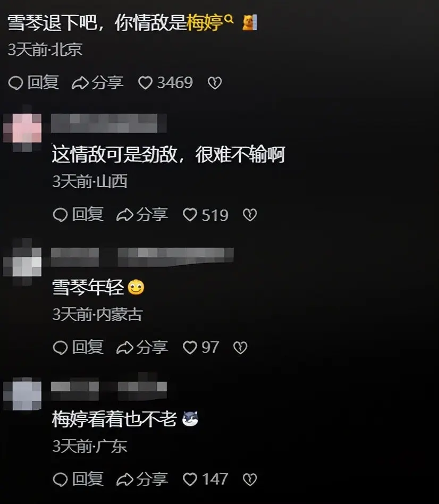Dislike the comment posted from 北京

tap(215, 83)
